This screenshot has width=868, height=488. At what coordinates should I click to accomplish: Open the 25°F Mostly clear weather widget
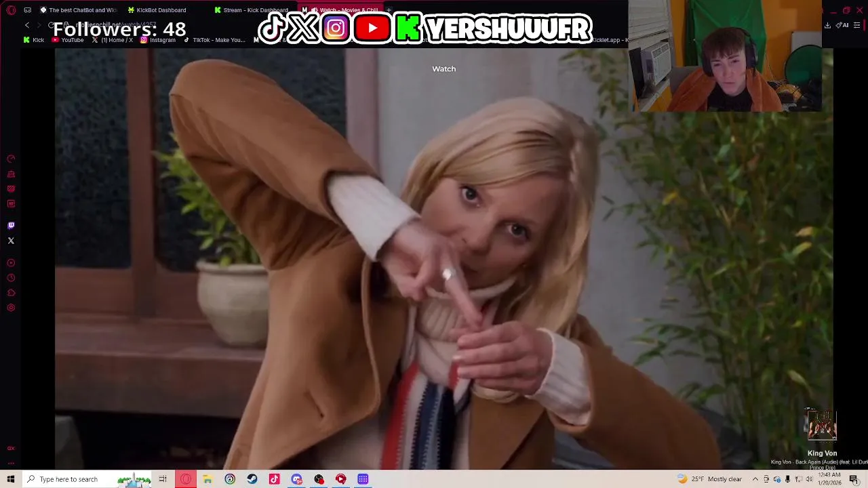(x=710, y=479)
